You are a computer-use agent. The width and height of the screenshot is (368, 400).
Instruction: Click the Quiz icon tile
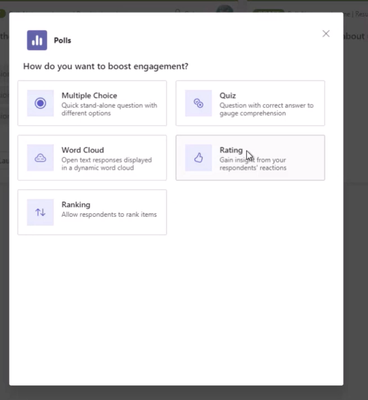(x=198, y=103)
